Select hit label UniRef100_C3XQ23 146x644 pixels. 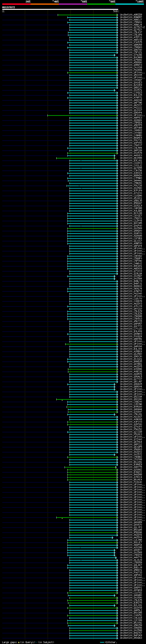pyautogui.click(x=131, y=93)
